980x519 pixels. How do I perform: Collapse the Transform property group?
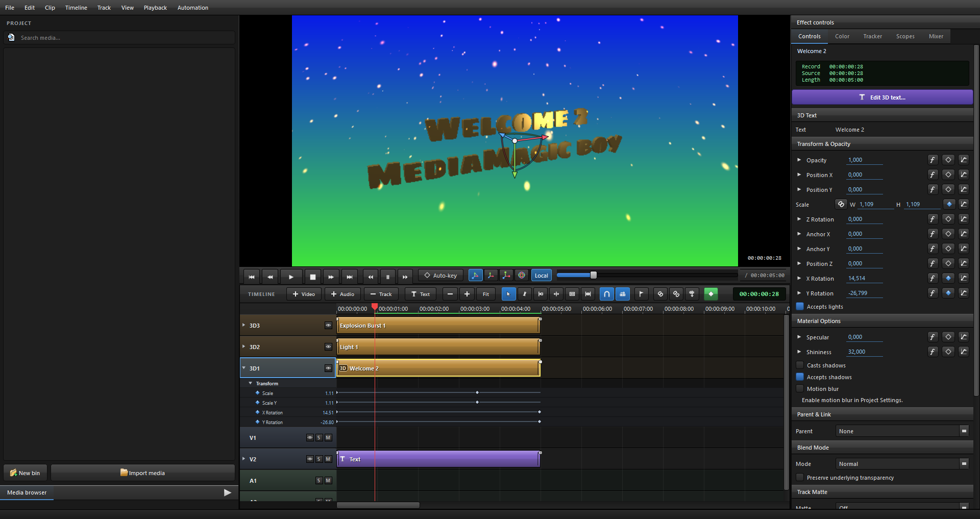[x=251, y=383]
